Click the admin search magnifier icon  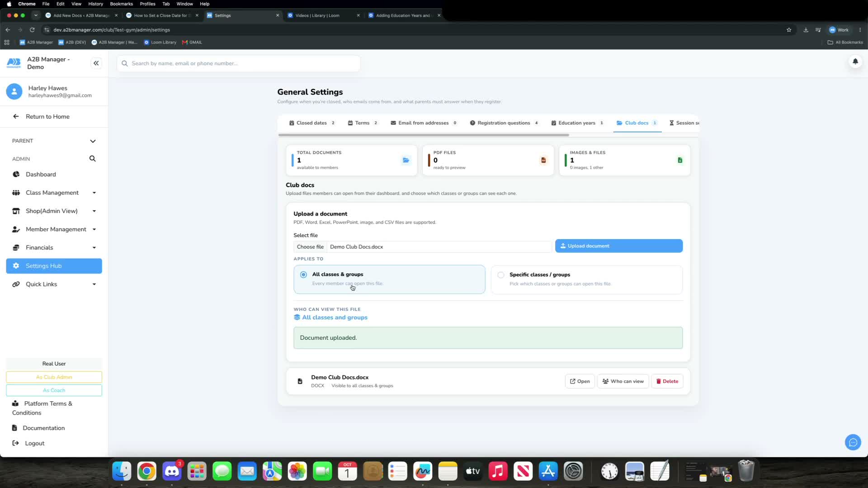click(x=92, y=159)
